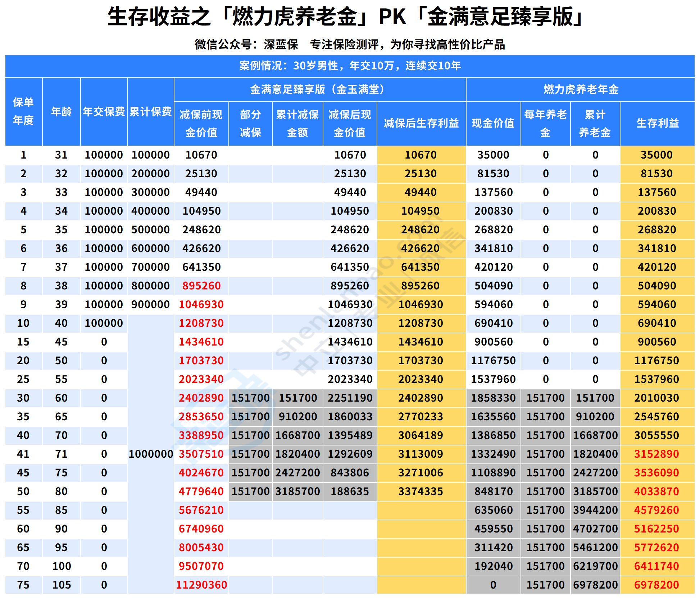Click the value '6219700'
This screenshot has height=599, width=700.
coord(595,566)
